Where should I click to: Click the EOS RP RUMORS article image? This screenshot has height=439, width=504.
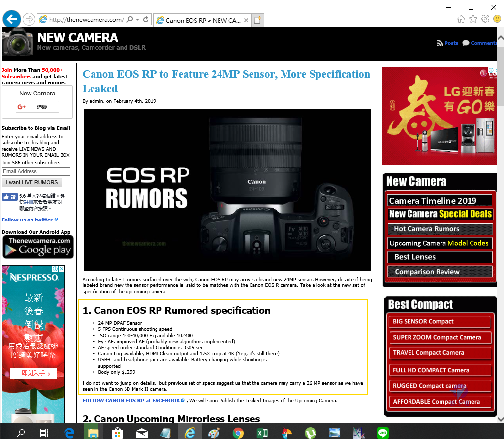(227, 190)
